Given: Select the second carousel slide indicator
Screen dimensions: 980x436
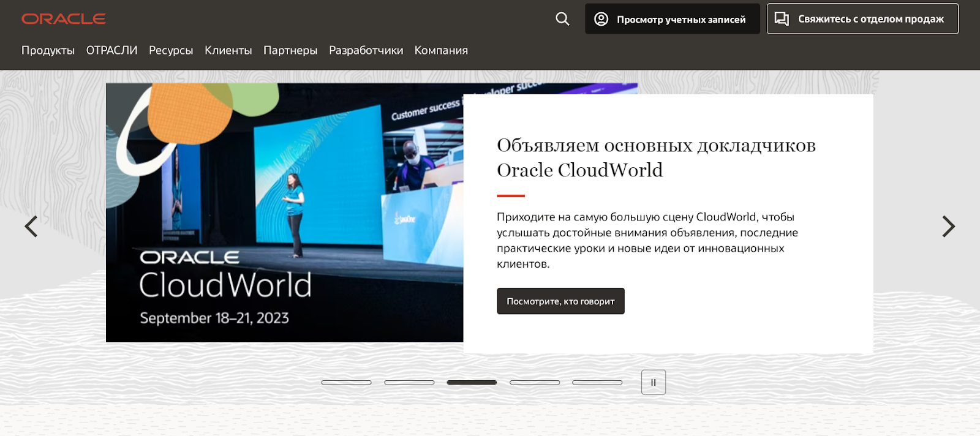Looking at the screenshot, I should 409,382.
